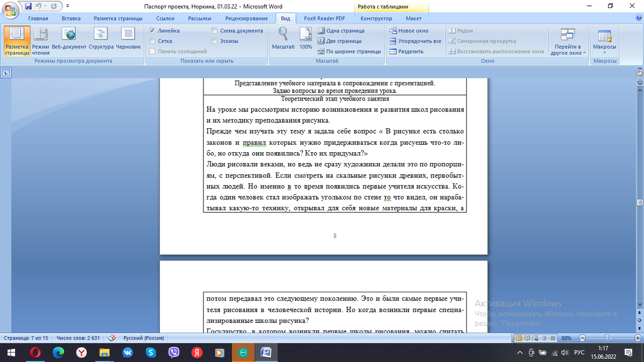Expand Customize Quick Access Toolbar arrow
The width and height of the screenshot is (644, 362).
[68, 6]
